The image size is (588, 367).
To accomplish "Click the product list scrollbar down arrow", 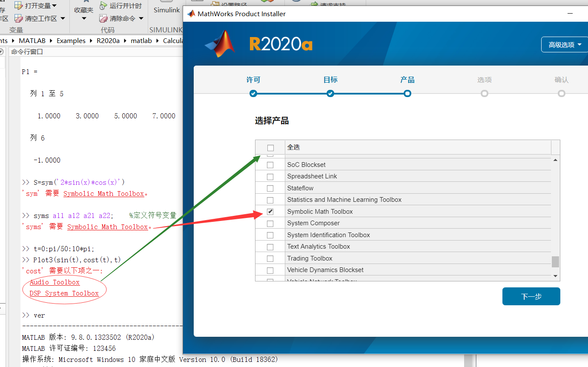I will coord(555,275).
